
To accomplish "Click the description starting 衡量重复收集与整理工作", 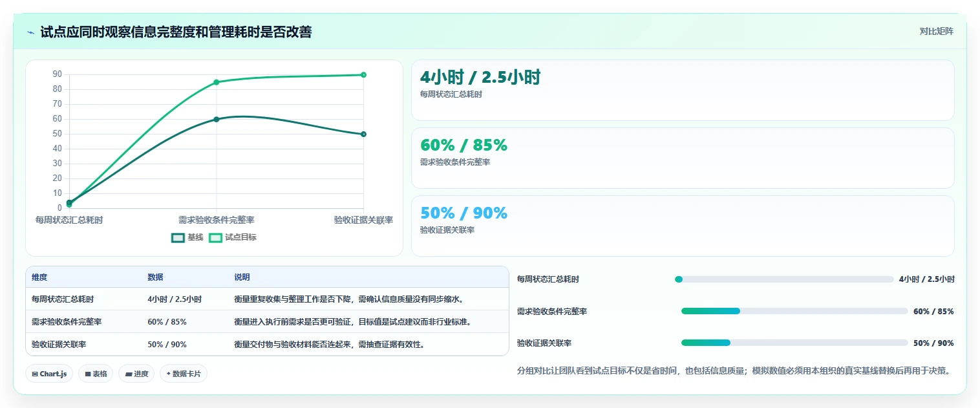I will click(349, 299).
